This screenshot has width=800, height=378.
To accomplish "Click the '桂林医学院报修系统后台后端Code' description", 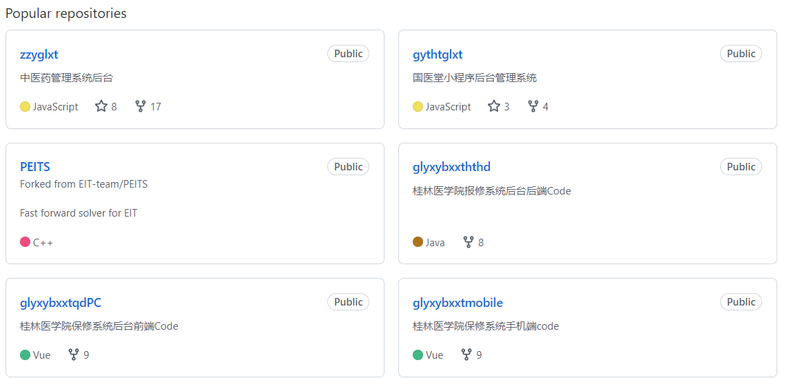I will pyautogui.click(x=492, y=191).
